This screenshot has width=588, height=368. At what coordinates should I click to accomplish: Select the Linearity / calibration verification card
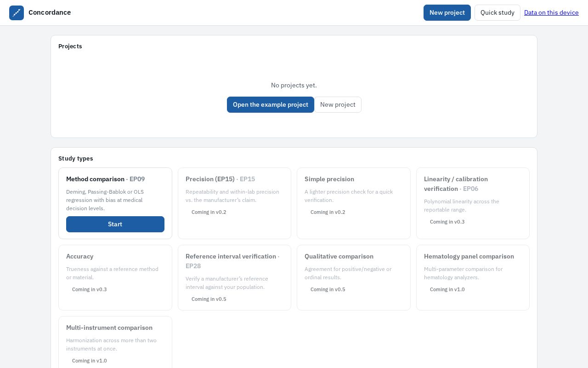[x=473, y=203]
